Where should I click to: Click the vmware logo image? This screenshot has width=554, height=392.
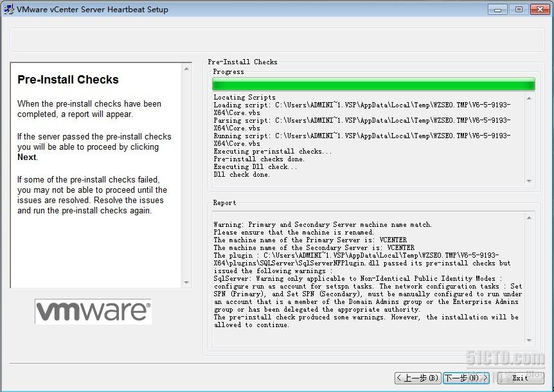[x=93, y=312]
